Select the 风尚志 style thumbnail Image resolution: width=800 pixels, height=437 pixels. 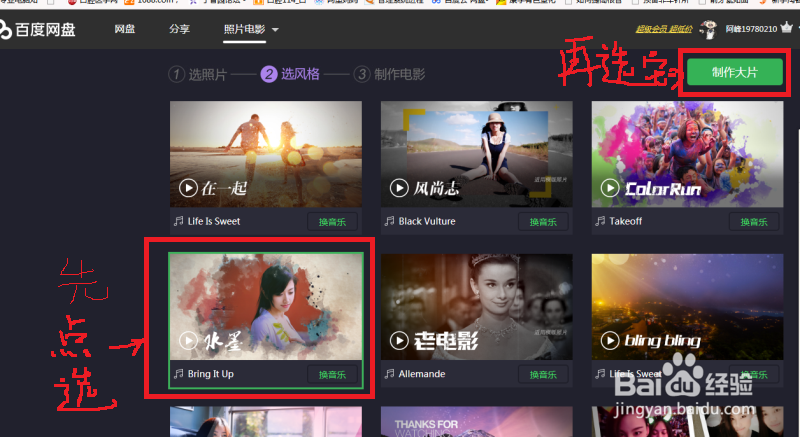pos(477,154)
